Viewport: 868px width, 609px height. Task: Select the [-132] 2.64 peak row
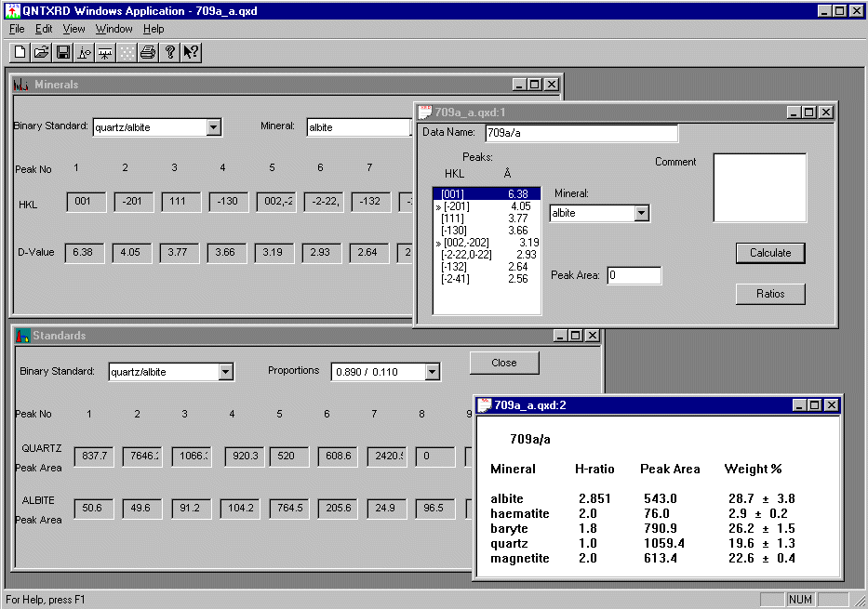click(486, 267)
